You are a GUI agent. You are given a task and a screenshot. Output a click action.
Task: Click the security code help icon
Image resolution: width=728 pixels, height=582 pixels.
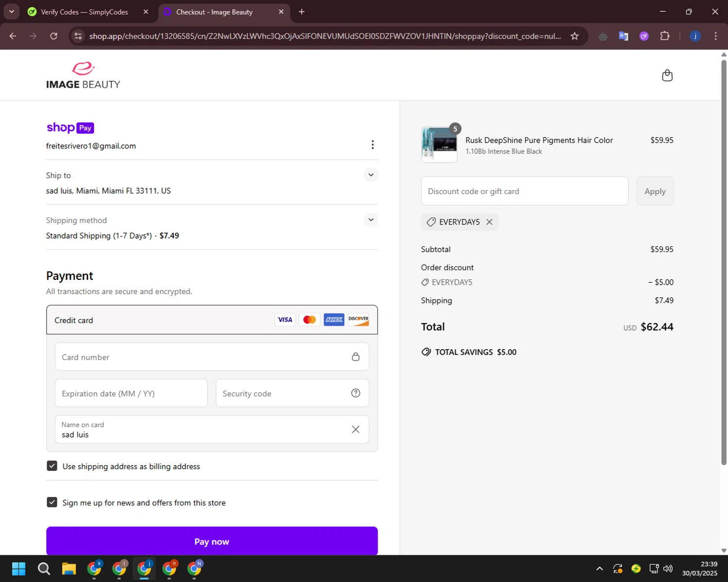[356, 393]
